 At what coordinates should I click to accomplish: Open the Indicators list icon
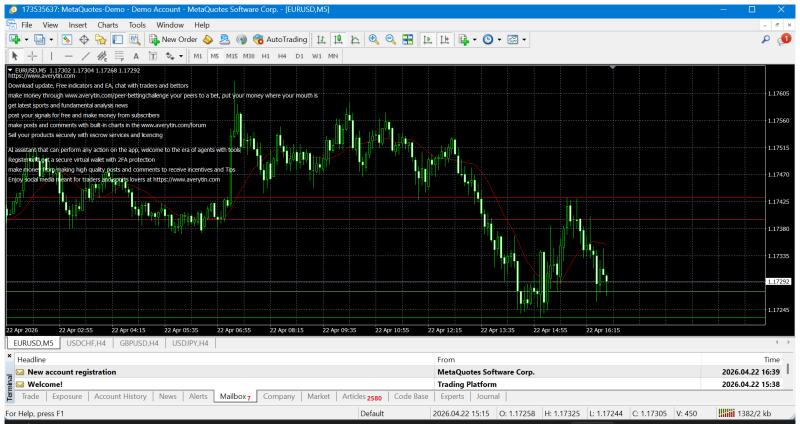[463, 39]
